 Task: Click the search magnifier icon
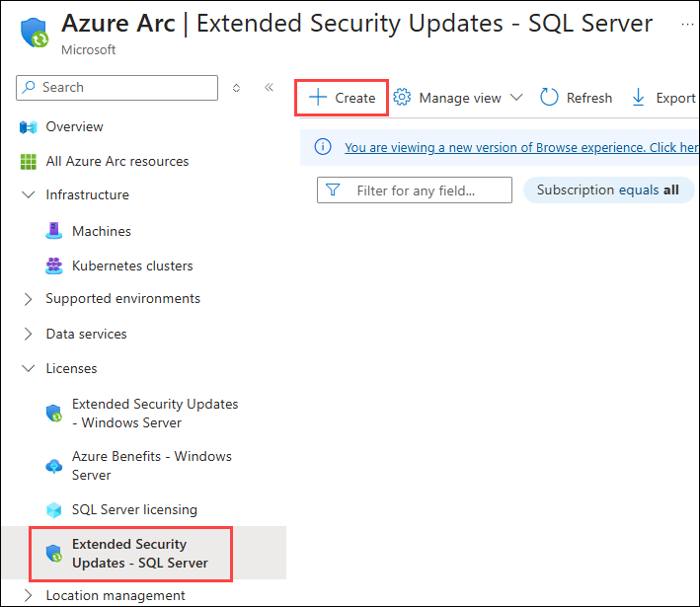(x=29, y=87)
